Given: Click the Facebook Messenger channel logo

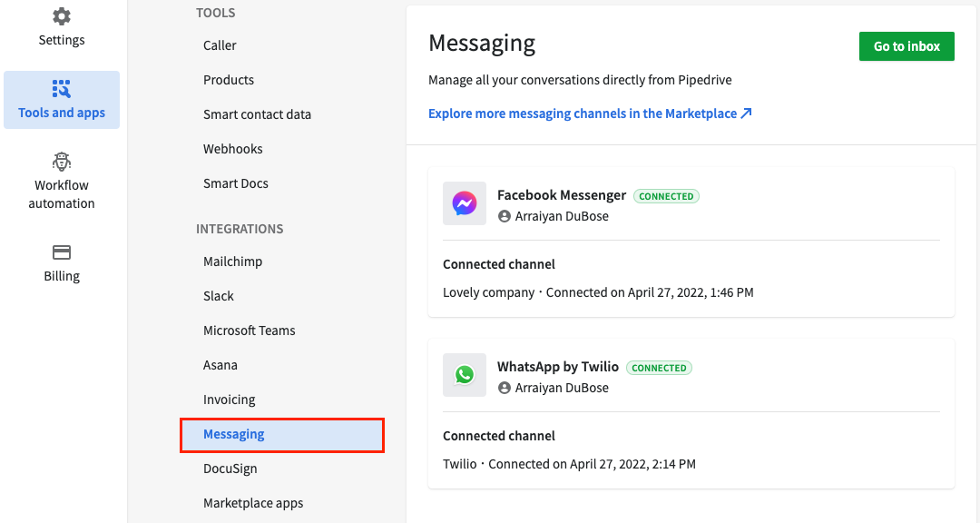Looking at the screenshot, I should 464,202.
